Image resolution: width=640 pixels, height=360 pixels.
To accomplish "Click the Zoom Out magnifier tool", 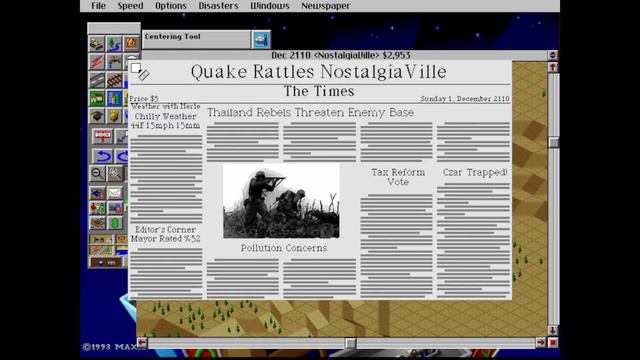I will (97, 174).
